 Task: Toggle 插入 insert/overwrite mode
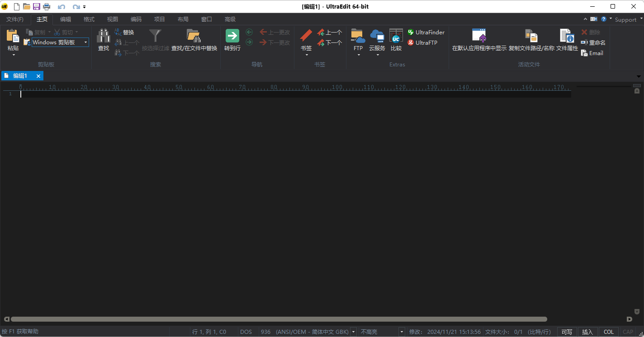587,332
